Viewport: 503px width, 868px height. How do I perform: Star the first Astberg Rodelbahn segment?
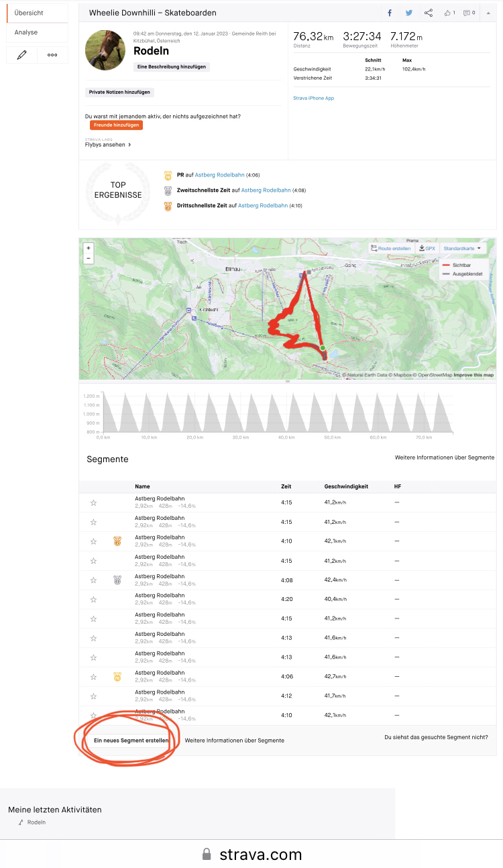pos(93,502)
